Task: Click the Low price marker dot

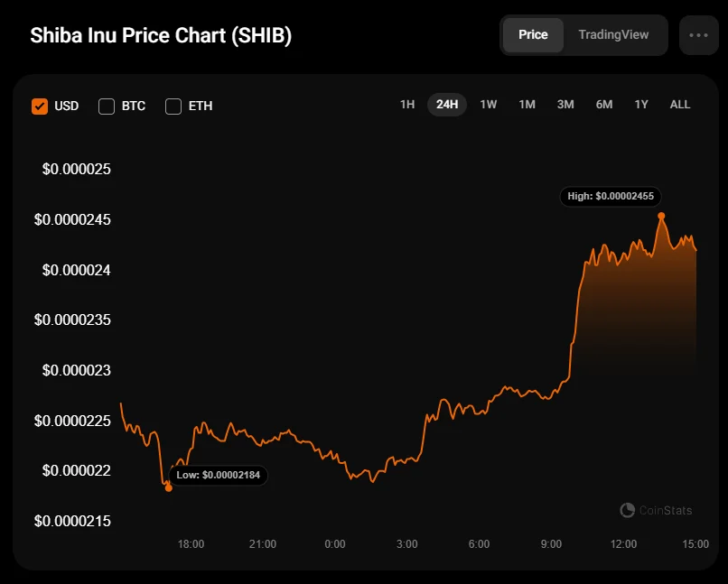Action: pyautogui.click(x=168, y=487)
